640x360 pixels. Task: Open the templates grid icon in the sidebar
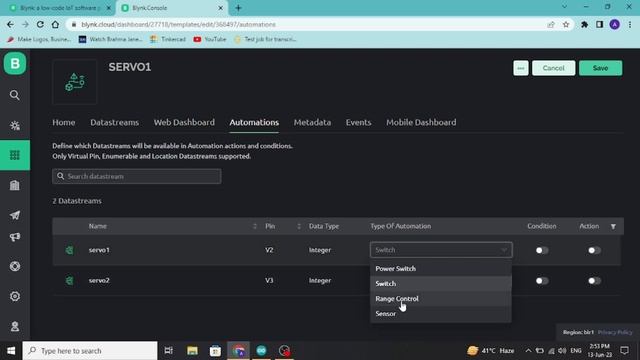[15, 155]
